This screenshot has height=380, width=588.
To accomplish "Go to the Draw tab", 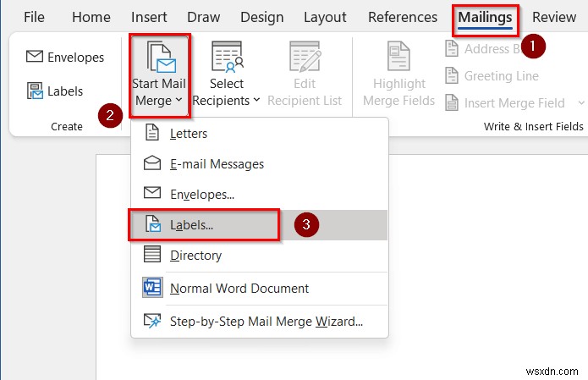I will coord(203,17).
